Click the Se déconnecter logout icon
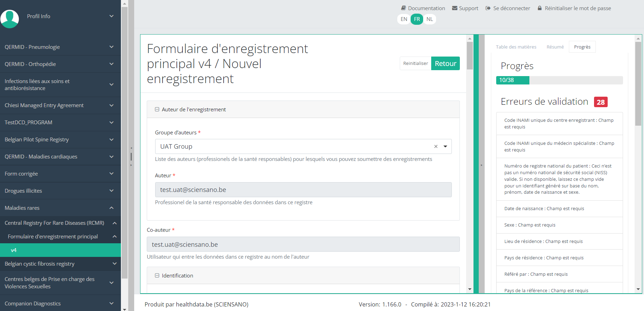This screenshot has width=644, height=311. tap(488, 8)
